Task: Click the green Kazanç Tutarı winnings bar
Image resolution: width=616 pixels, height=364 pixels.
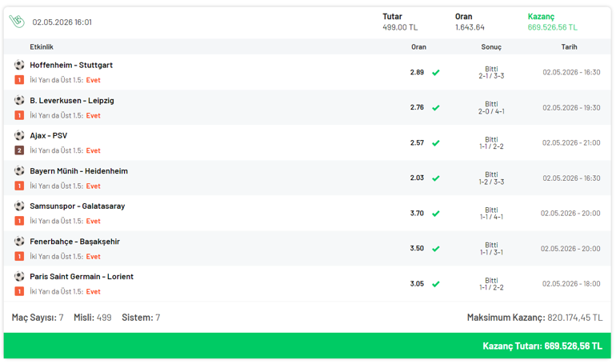Action: [307, 346]
